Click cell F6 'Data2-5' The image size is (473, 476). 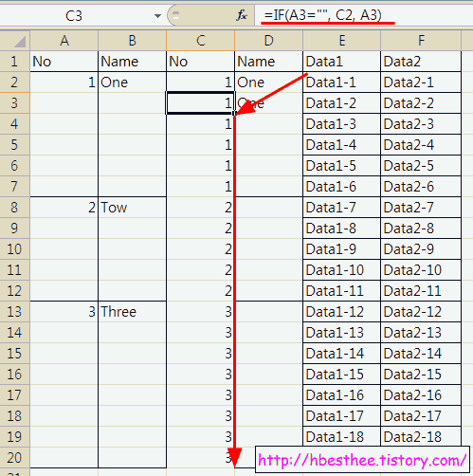coord(421,166)
